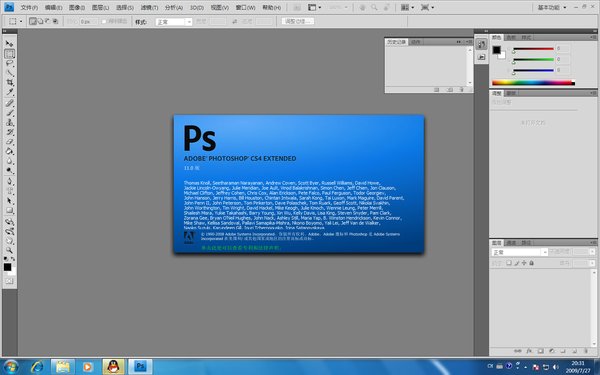Open the layer opacity dropdown arrow

click(x=592, y=252)
